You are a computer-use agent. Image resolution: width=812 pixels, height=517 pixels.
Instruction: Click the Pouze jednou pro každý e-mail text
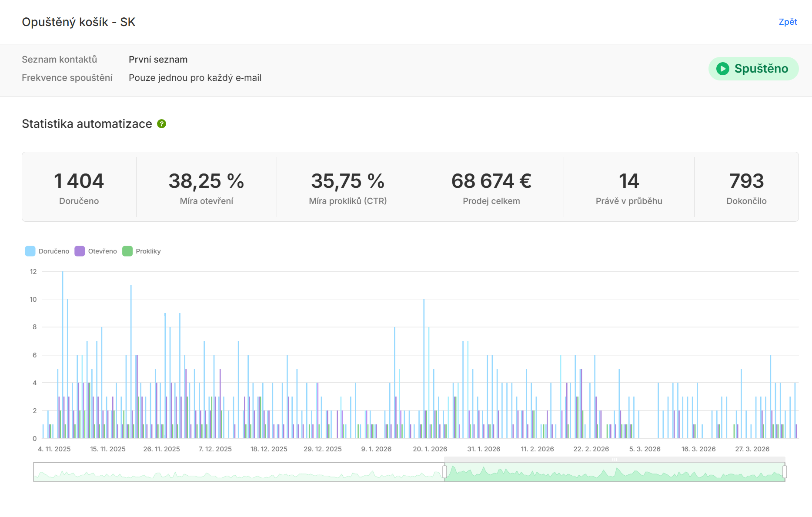coord(195,78)
